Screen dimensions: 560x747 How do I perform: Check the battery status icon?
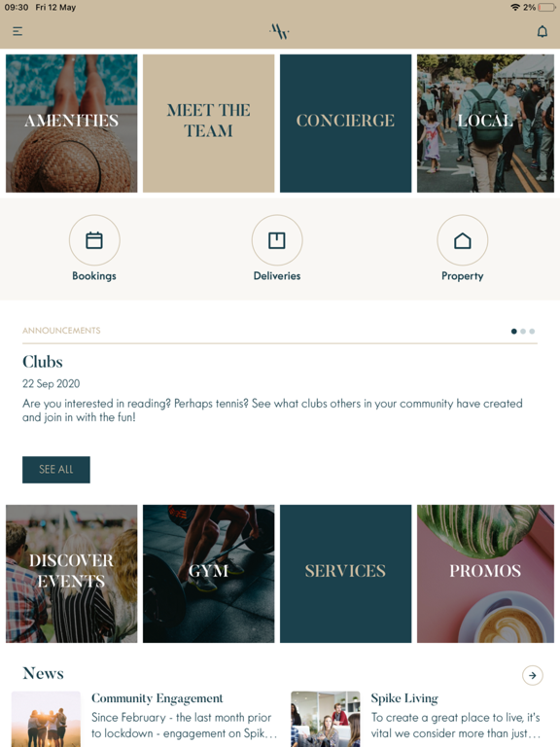coord(546,7)
